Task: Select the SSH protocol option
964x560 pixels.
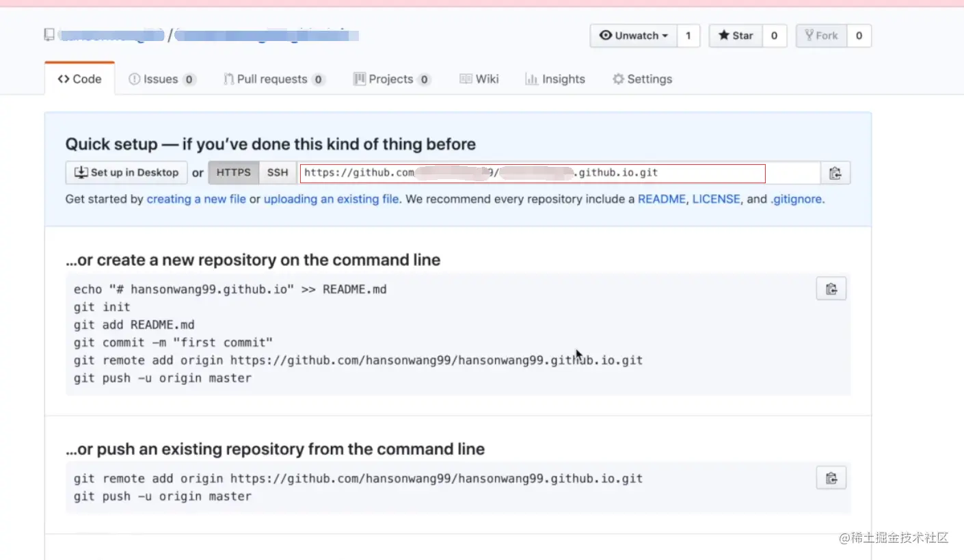Action: [278, 173]
